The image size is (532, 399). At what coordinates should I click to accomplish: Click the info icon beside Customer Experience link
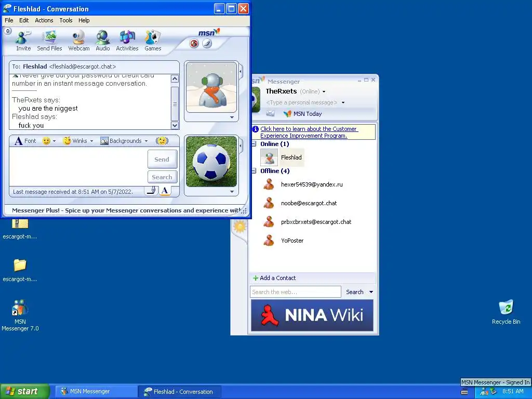point(256,129)
